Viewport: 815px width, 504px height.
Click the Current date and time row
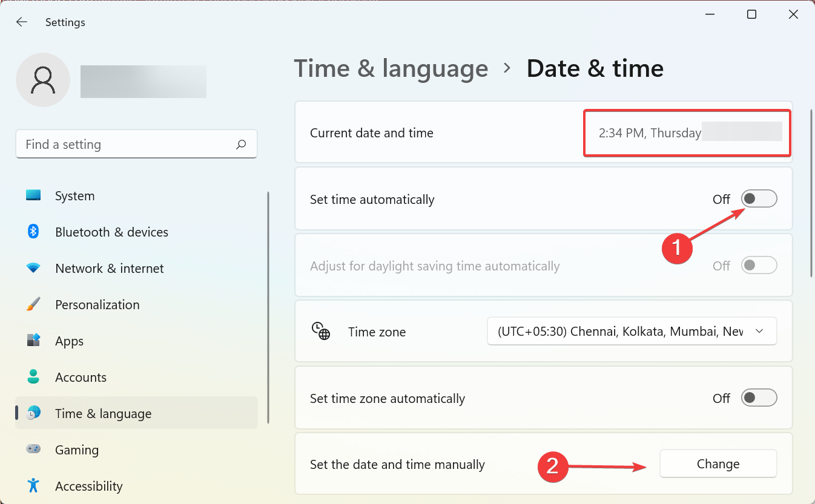coord(543,133)
